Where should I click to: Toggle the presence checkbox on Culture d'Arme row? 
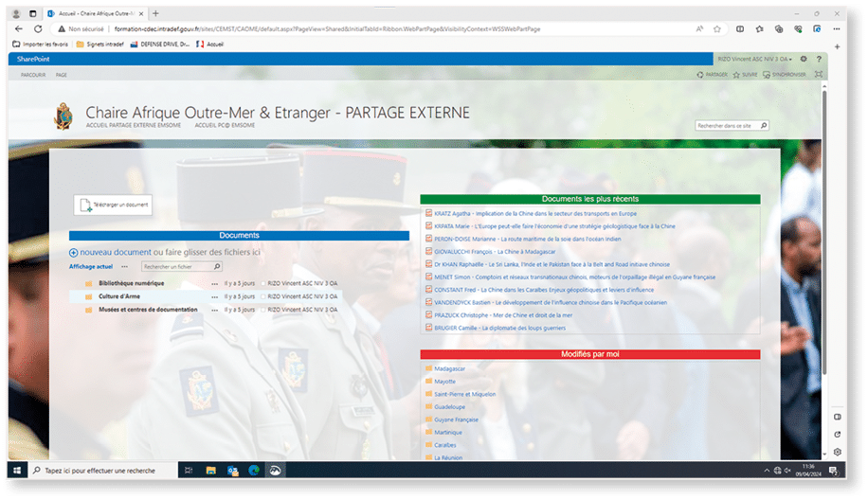263,296
